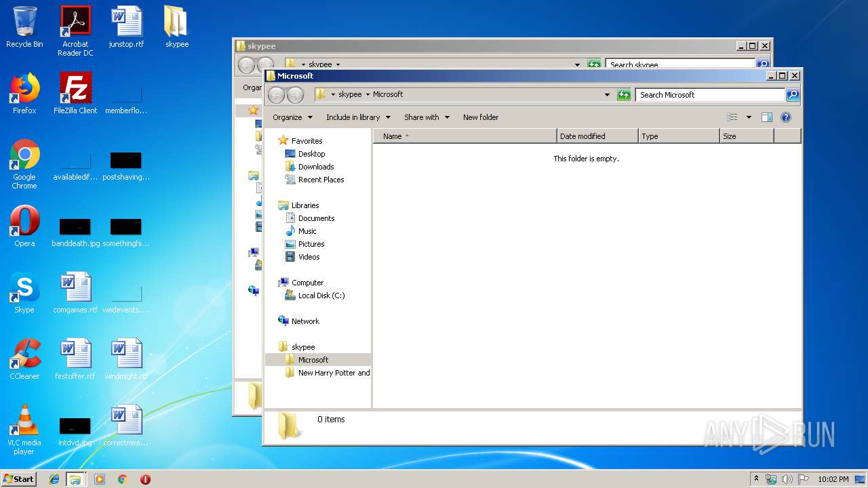Click the skypee breadcrumb in address bar
The width and height of the screenshot is (868, 488).
[350, 94]
